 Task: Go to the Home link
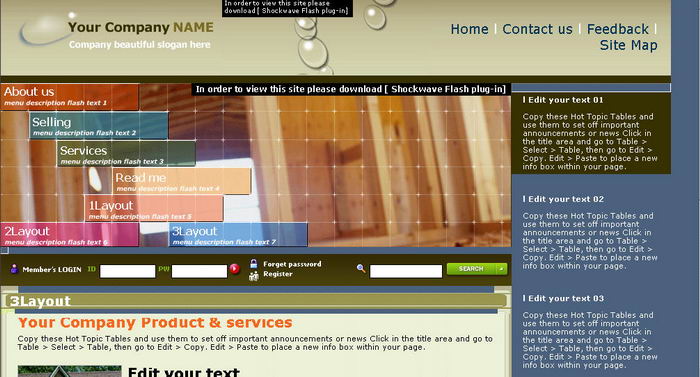(469, 29)
